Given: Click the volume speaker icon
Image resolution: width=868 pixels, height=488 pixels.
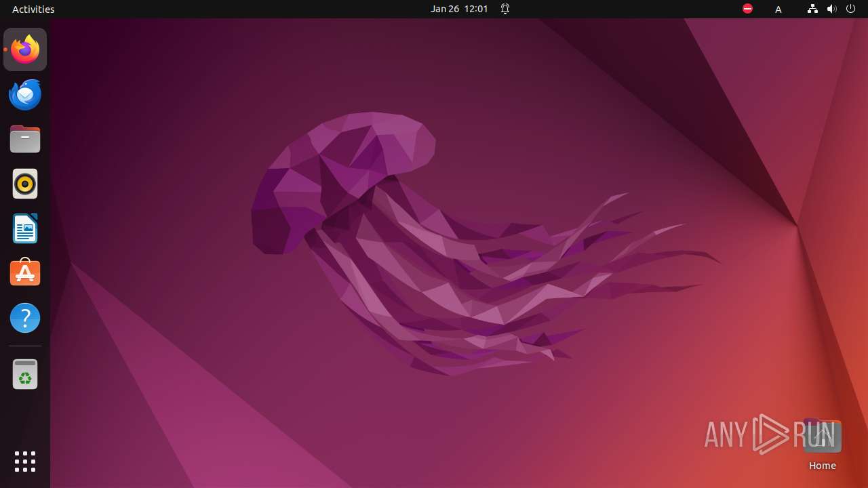Looking at the screenshot, I should [831, 9].
